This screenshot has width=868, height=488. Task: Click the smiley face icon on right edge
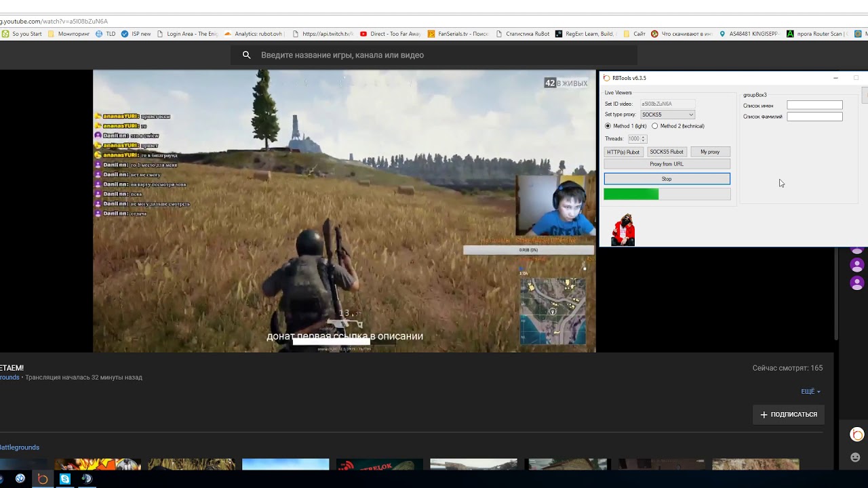[x=856, y=457]
